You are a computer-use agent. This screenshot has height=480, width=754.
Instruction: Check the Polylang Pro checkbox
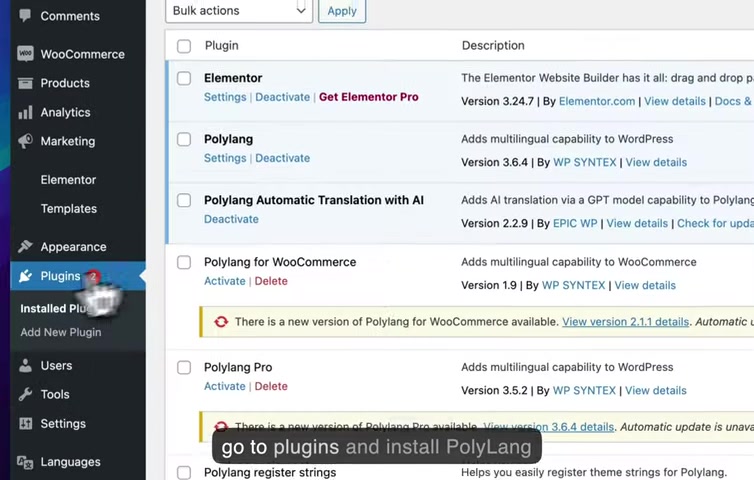click(x=184, y=367)
